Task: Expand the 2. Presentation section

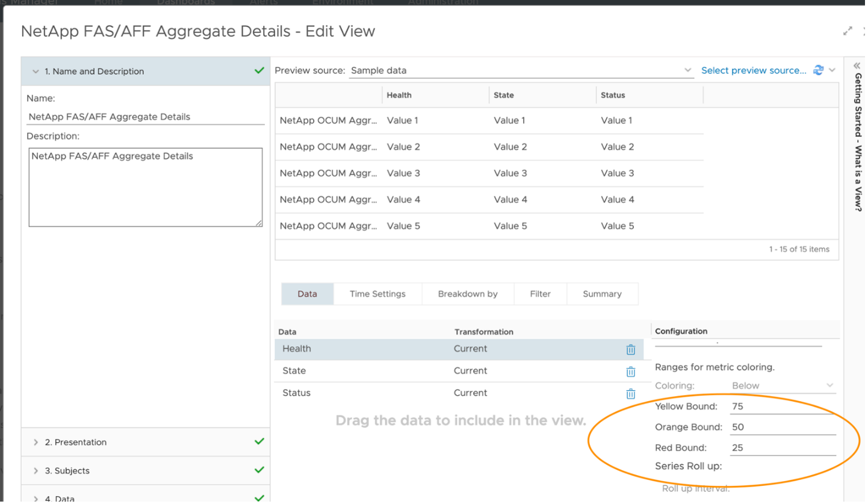Action: click(145, 442)
